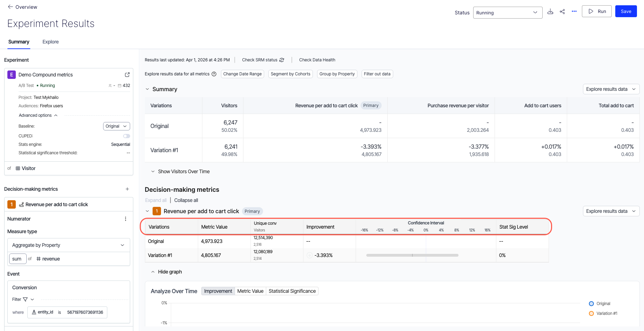Click the entity_id filter value field
This screenshot has height=331, width=644.
85,312
